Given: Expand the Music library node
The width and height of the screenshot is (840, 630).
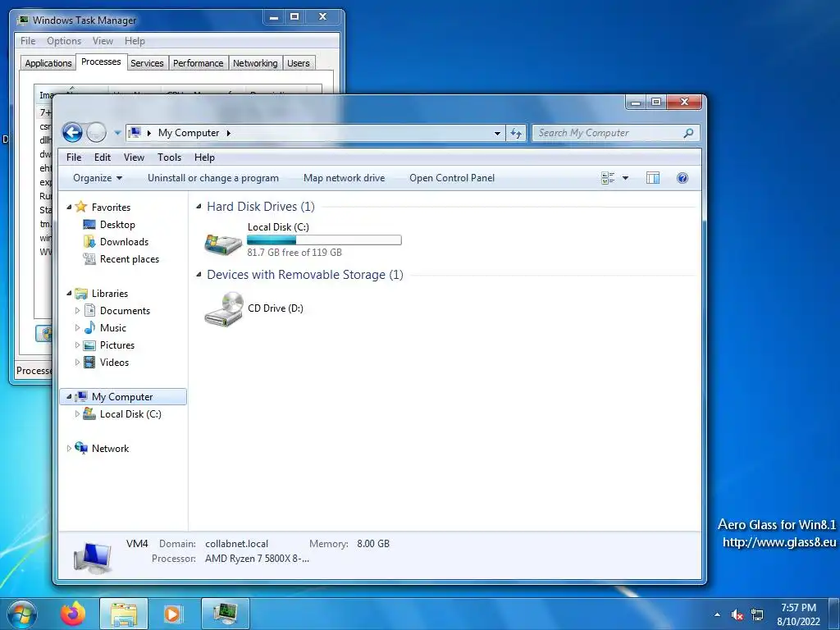Looking at the screenshot, I should tap(77, 328).
